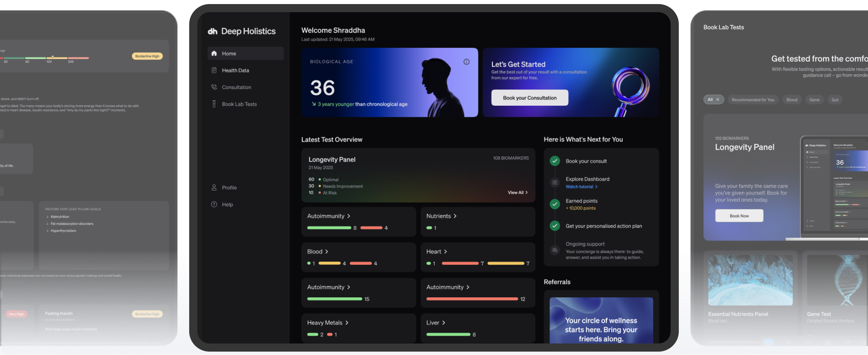The width and height of the screenshot is (868, 355).
Task: Expand Autoimmunity card showing 12
Action: [x=468, y=287]
